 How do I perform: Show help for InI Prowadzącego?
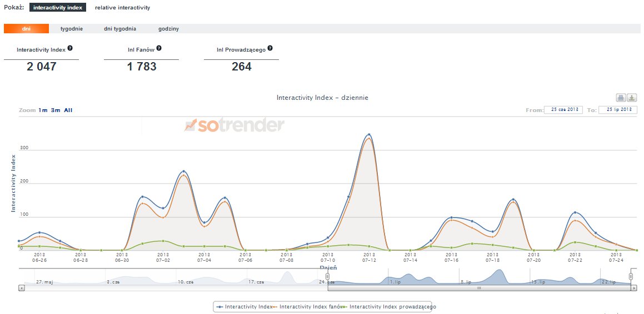click(x=270, y=49)
